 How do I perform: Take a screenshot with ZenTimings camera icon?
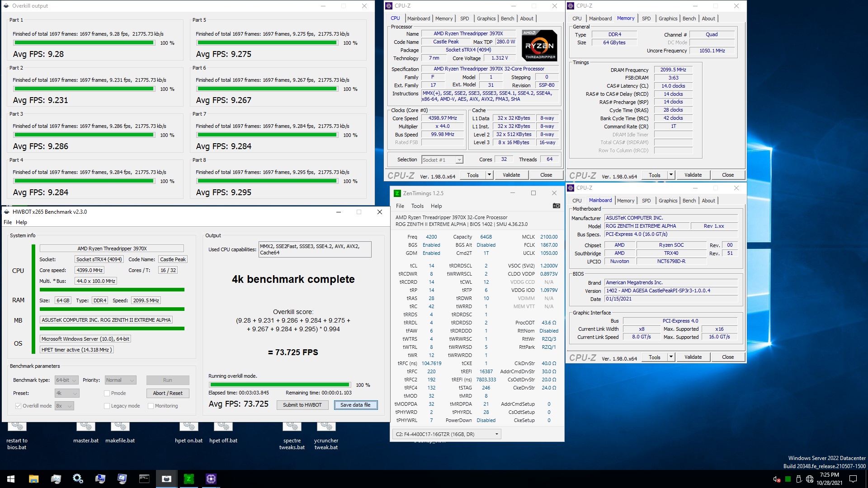tap(556, 206)
